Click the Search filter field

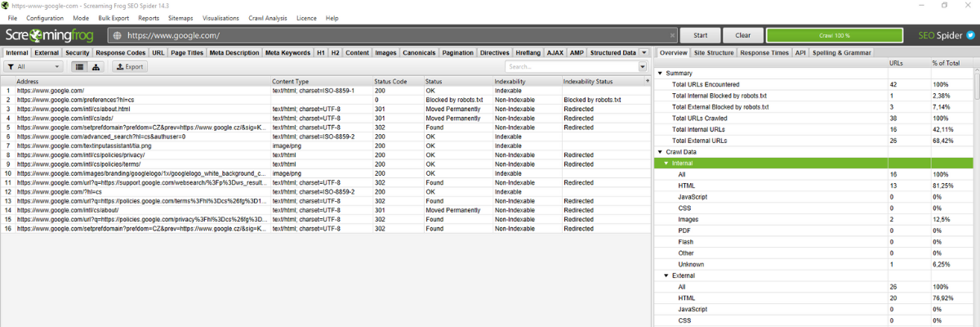click(570, 67)
